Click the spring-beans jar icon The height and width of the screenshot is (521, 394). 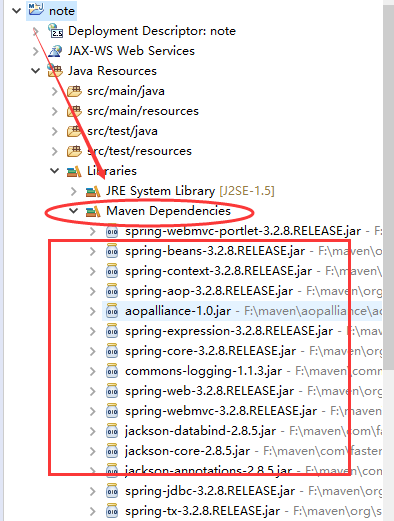click(112, 251)
